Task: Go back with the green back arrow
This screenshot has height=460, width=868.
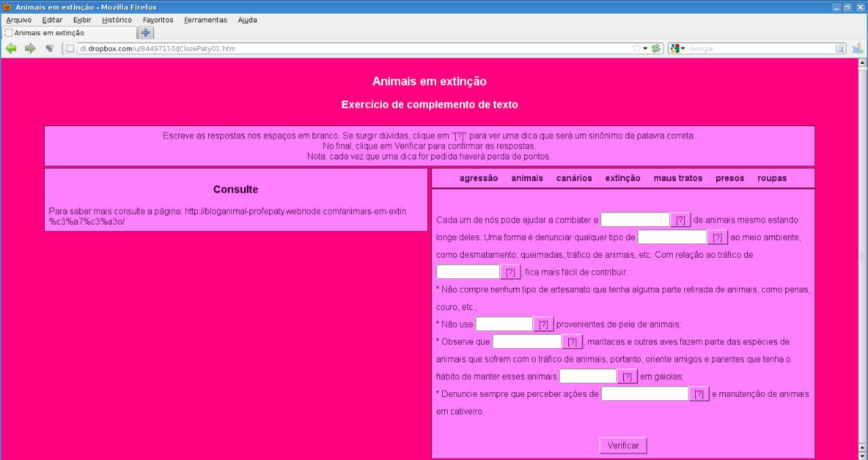Action: pos(11,48)
